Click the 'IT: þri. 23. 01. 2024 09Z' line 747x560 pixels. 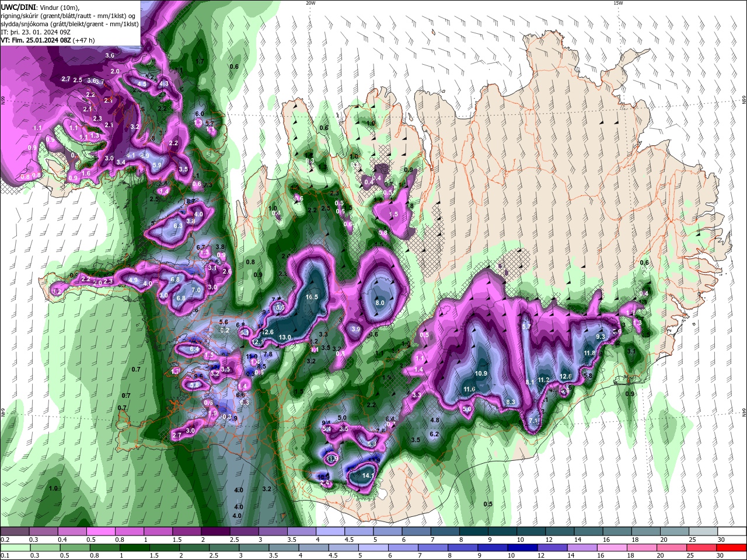click(x=36, y=32)
